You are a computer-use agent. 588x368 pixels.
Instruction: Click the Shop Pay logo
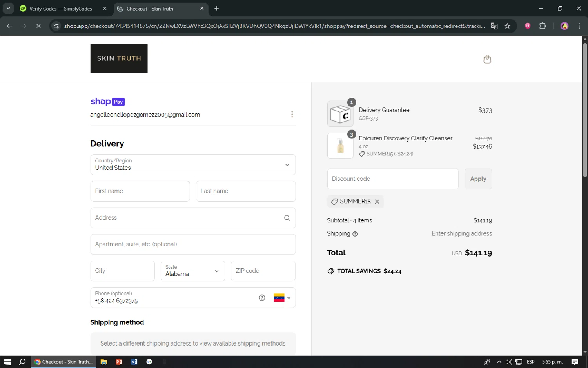(x=107, y=102)
